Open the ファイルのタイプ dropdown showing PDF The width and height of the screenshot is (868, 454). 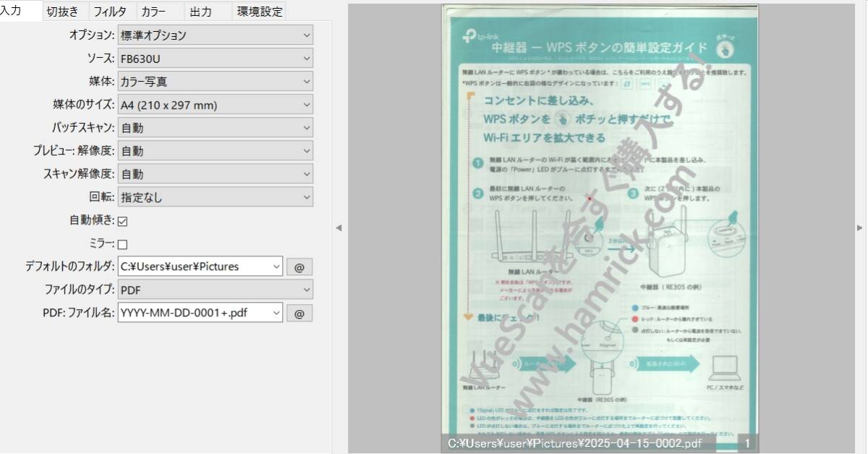(x=216, y=290)
